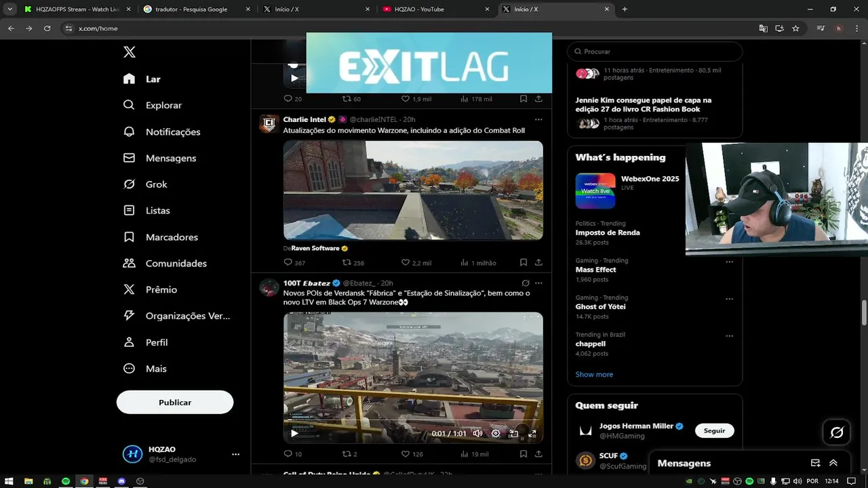
Task: Repost the Charlie Intel post
Action: pos(353,262)
